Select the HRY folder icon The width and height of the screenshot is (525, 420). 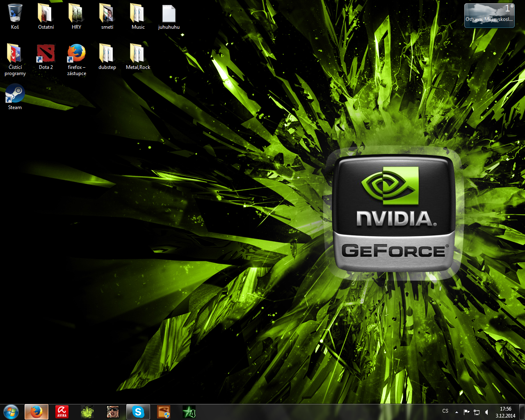pos(77,17)
